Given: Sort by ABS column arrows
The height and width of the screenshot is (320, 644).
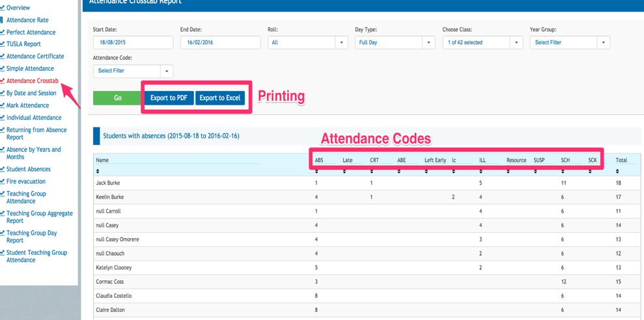Looking at the screenshot, I should (x=316, y=171).
